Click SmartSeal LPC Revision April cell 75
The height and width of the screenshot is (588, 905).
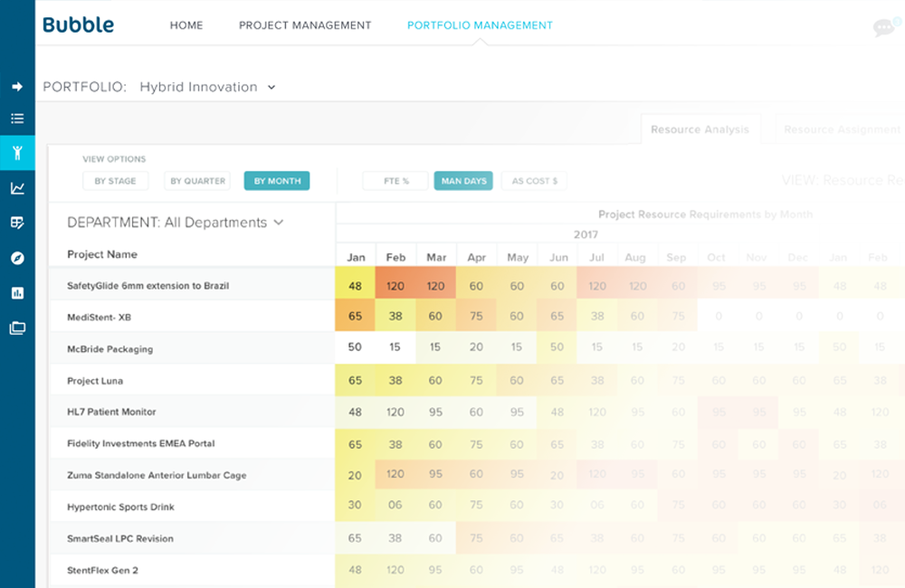(476, 538)
